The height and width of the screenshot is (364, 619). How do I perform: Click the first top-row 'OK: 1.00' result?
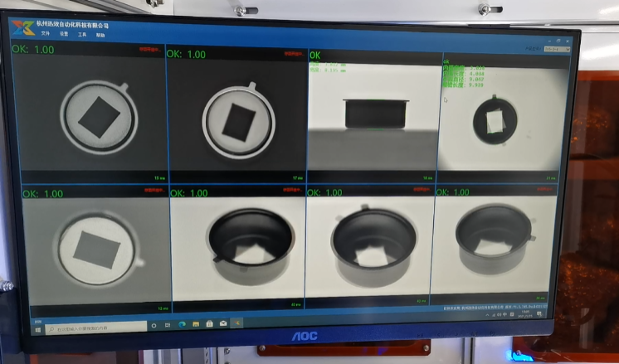pyautogui.click(x=33, y=49)
